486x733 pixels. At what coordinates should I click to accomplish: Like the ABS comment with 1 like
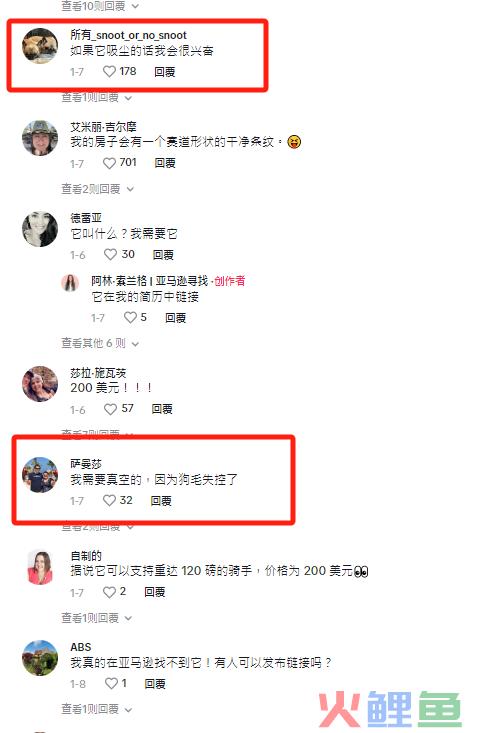point(111,683)
